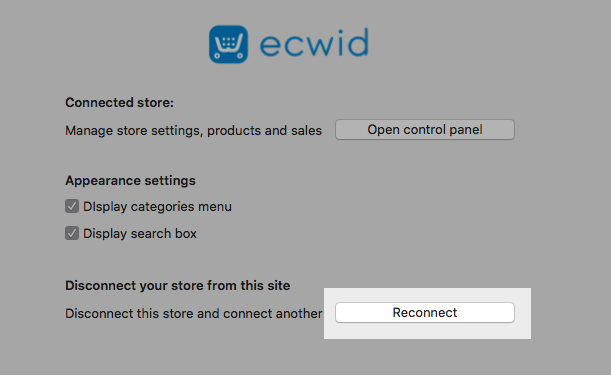Open the store control panel

[x=425, y=129]
